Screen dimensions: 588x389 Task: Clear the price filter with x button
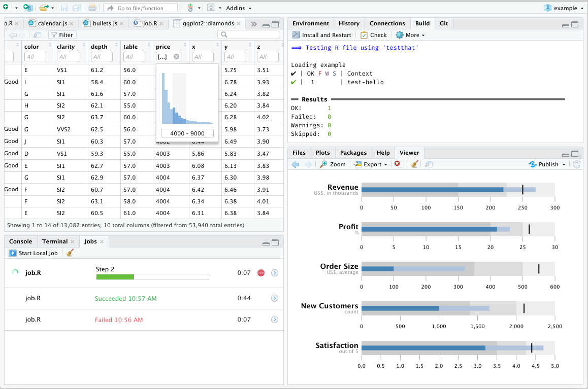[176, 57]
